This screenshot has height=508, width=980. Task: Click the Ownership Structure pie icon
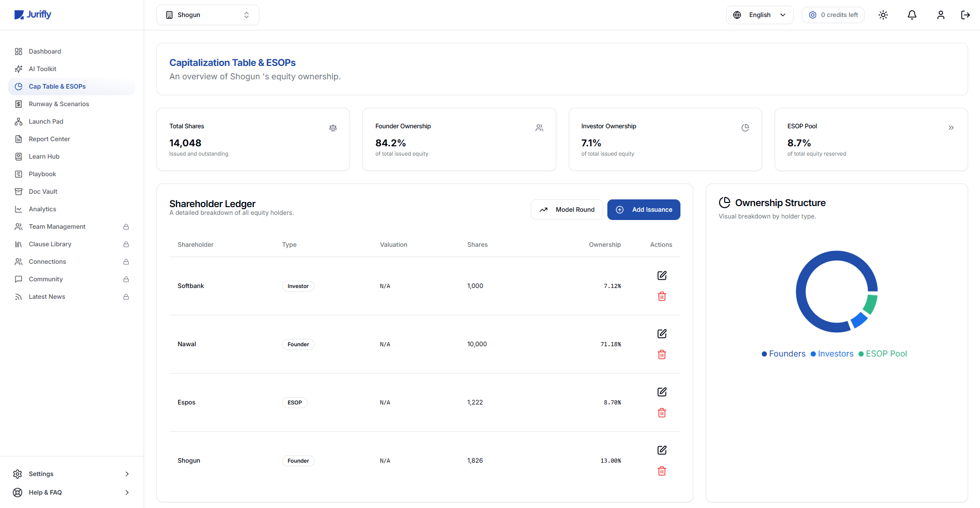point(725,202)
